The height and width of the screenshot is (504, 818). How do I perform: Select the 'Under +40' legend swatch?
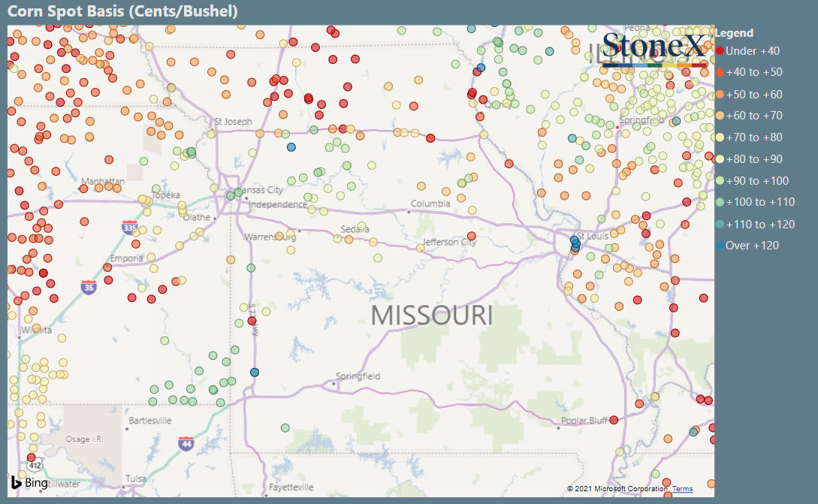(720, 50)
